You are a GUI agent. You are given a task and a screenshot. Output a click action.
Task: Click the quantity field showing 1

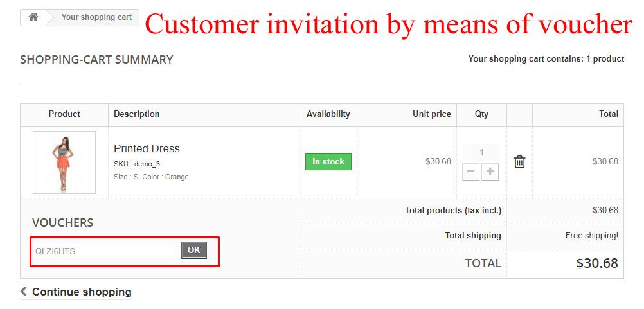pos(481,153)
